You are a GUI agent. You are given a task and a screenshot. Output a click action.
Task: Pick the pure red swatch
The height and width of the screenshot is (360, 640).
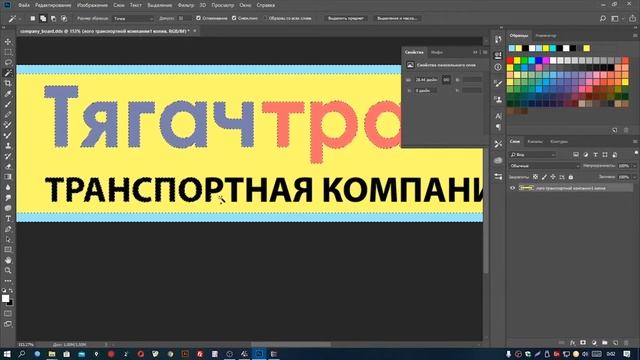[x=510, y=60]
